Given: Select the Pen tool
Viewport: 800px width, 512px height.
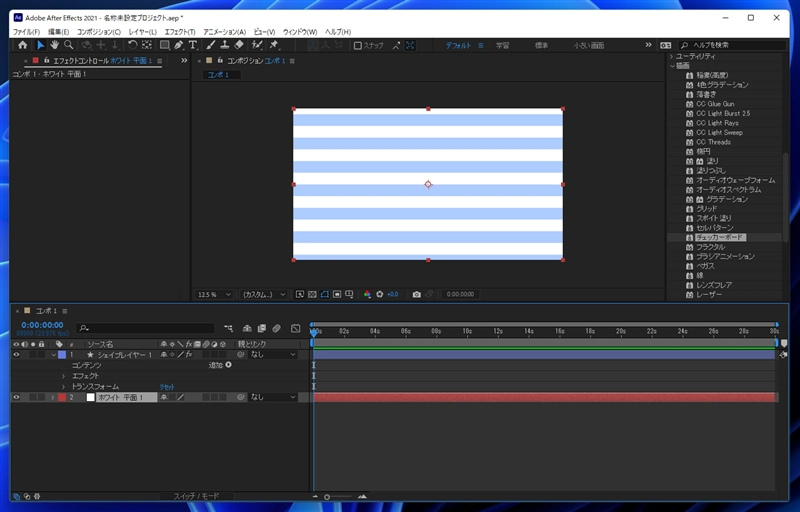Looking at the screenshot, I should point(178,45).
